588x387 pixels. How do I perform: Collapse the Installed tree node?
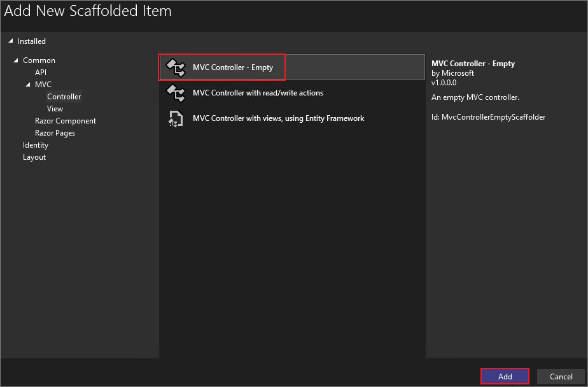click(x=10, y=41)
